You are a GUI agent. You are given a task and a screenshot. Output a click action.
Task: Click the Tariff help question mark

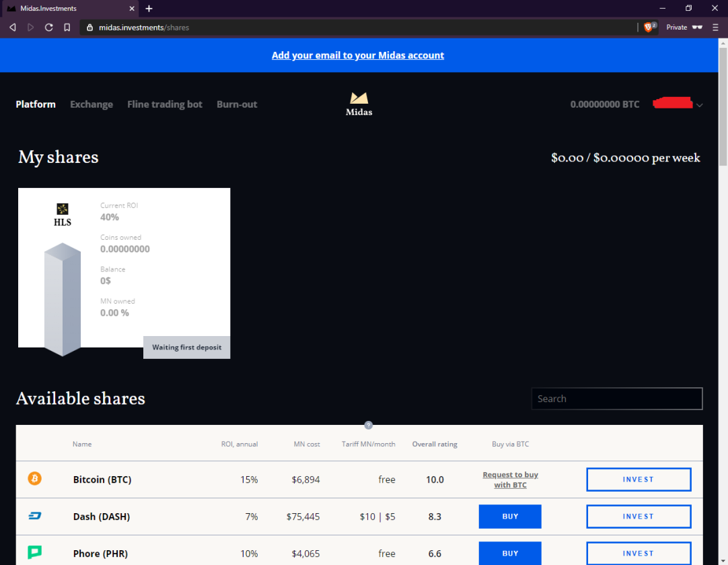368,425
